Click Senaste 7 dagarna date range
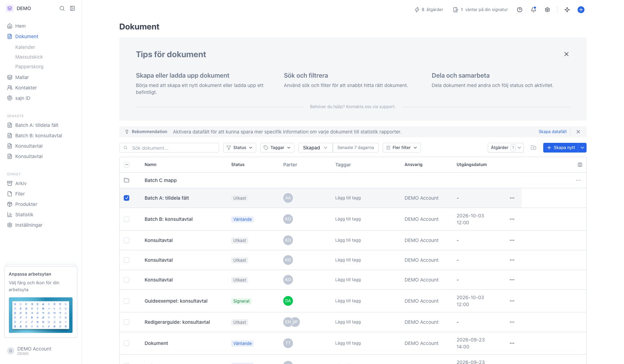The image size is (624, 364). [x=356, y=148]
